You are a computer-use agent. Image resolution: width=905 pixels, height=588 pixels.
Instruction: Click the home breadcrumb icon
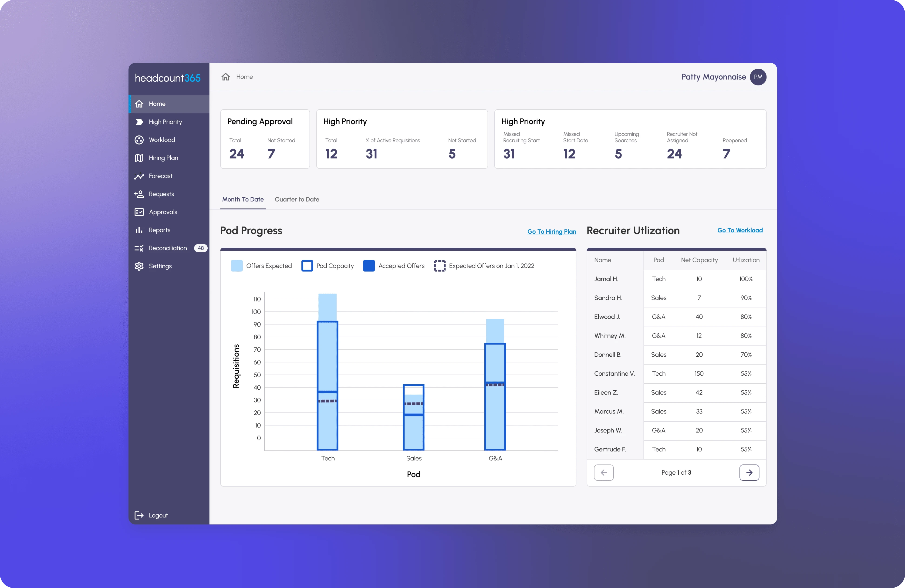pos(226,77)
